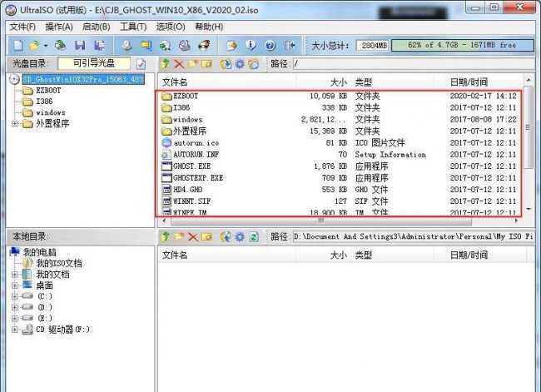Open the 操作(A) menu
The width and height of the screenshot is (541, 392).
[59, 27]
